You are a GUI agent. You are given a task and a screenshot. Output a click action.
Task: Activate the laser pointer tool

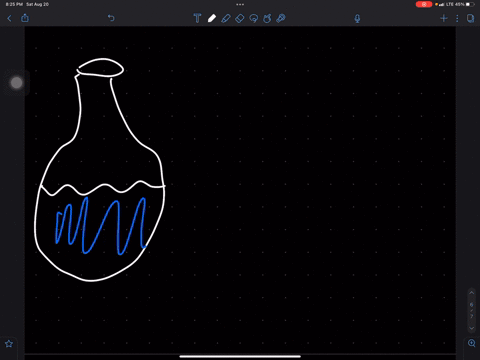point(281,18)
